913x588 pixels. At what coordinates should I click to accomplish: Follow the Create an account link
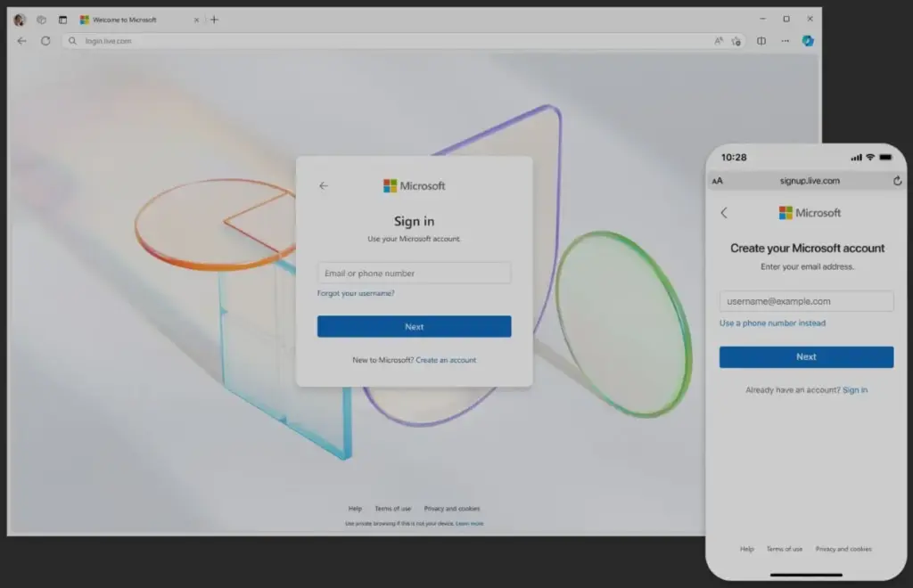[x=446, y=360]
